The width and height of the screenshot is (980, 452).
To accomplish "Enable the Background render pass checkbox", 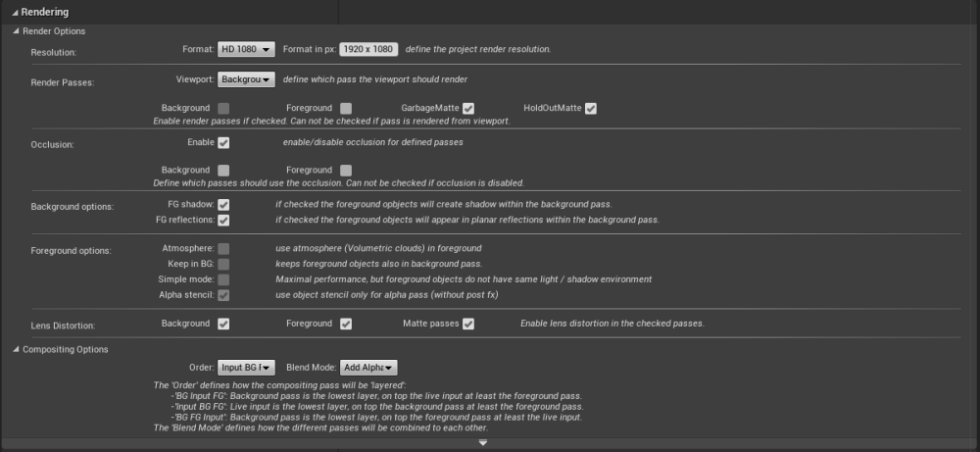I will (224, 108).
